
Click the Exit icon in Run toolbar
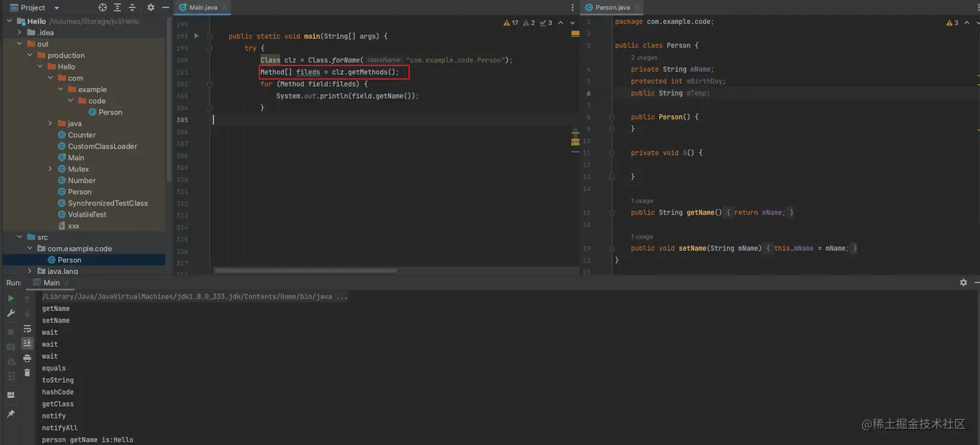click(11, 376)
